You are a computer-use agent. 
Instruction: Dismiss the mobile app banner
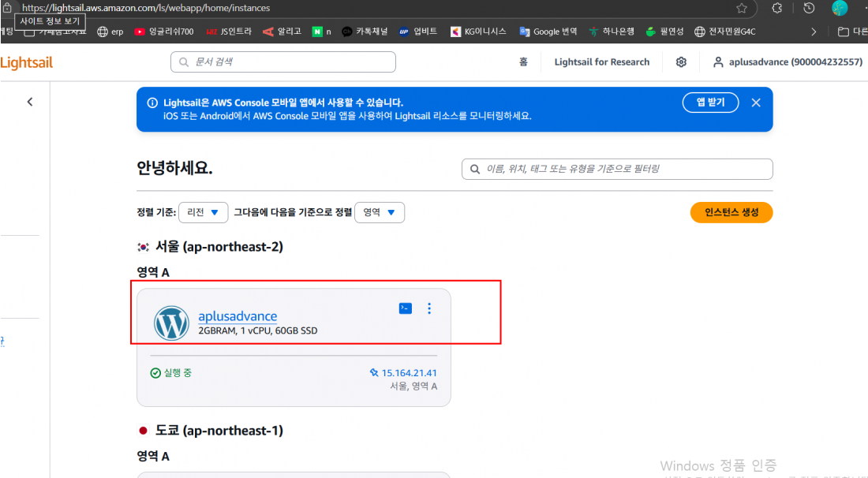[x=756, y=103]
